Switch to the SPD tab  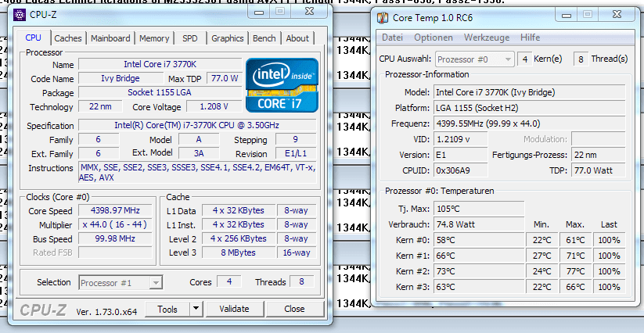(x=189, y=38)
